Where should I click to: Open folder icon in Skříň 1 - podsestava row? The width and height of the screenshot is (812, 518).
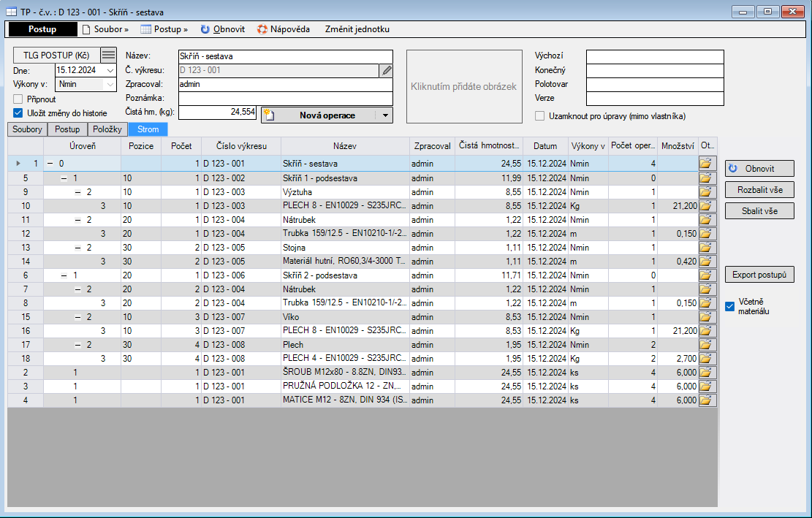click(x=707, y=178)
